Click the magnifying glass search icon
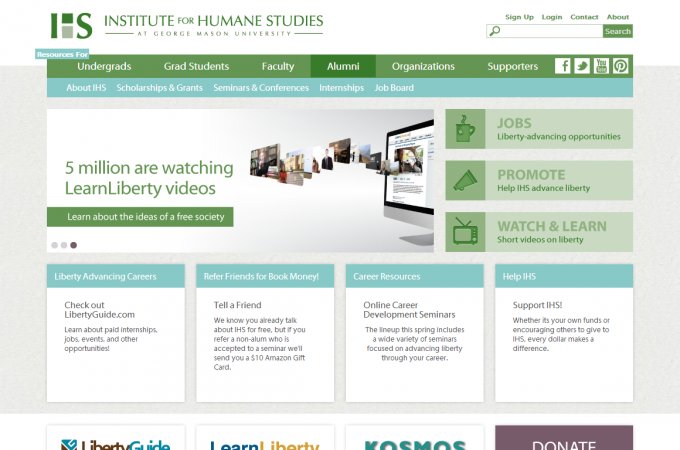Viewport: 680px width, 450px height. click(x=494, y=31)
